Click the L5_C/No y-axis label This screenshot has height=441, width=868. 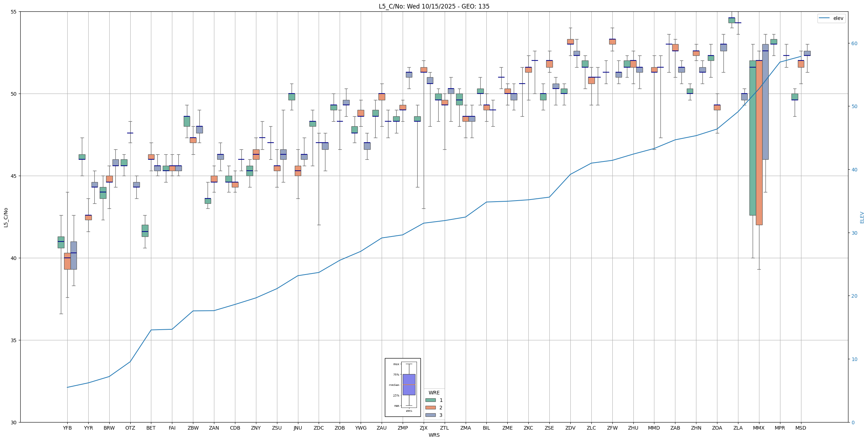point(6,217)
